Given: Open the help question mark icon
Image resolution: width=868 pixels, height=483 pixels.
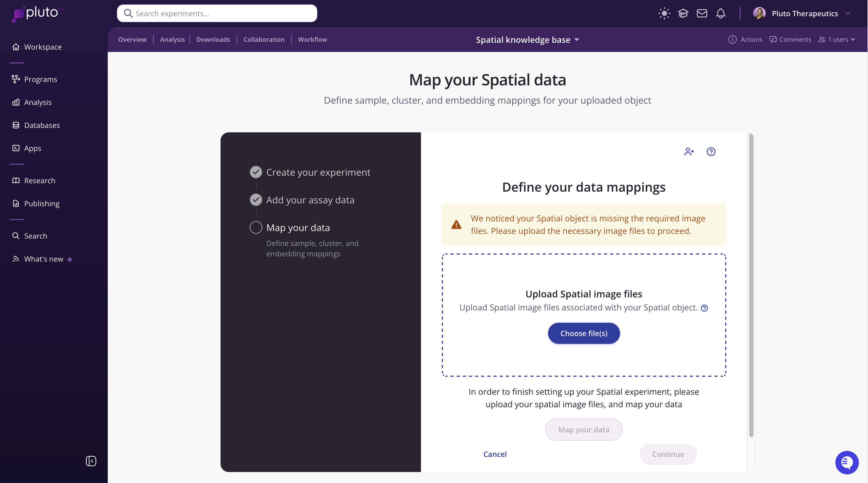Looking at the screenshot, I should click(x=711, y=152).
